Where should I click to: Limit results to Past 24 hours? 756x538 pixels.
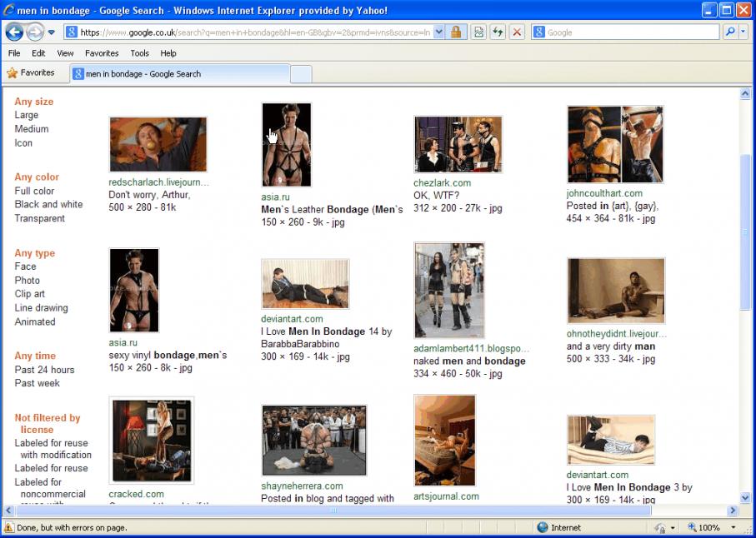coord(44,370)
